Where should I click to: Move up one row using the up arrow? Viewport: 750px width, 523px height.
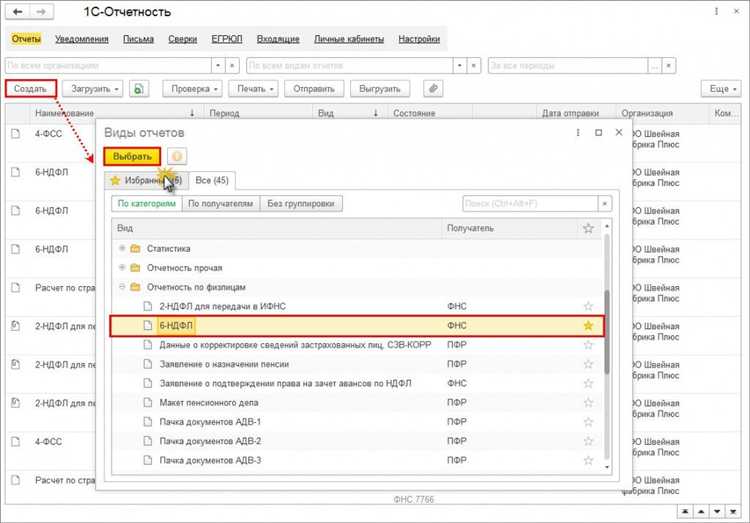coord(701,512)
